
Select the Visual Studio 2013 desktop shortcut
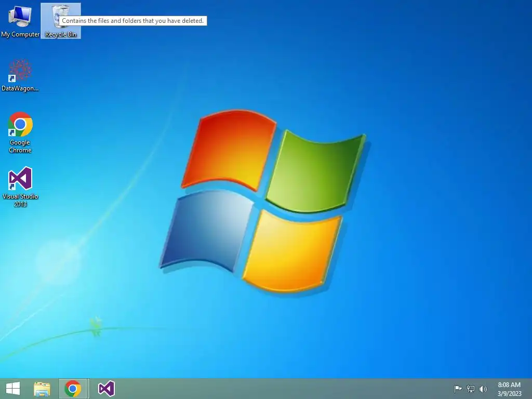pyautogui.click(x=20, y=187)
